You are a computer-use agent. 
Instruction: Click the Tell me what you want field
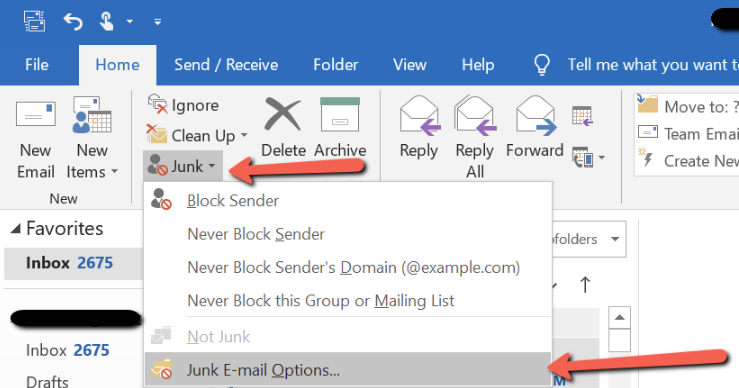tap(653, 65)
